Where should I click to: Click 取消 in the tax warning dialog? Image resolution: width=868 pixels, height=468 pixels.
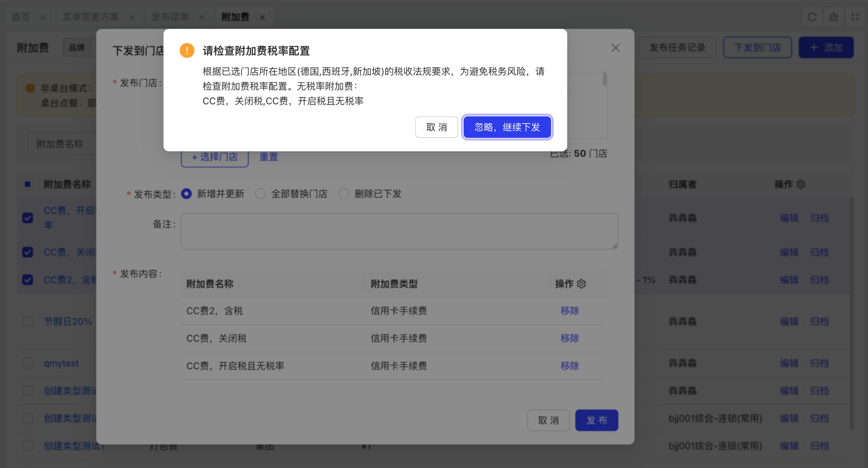coord(436,127)
